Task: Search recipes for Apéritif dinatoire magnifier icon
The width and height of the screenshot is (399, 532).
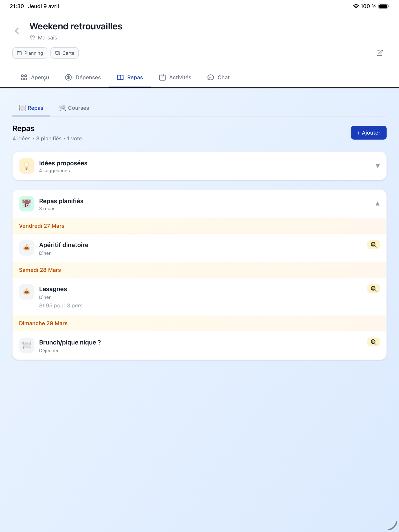Action: coord(373,245)
